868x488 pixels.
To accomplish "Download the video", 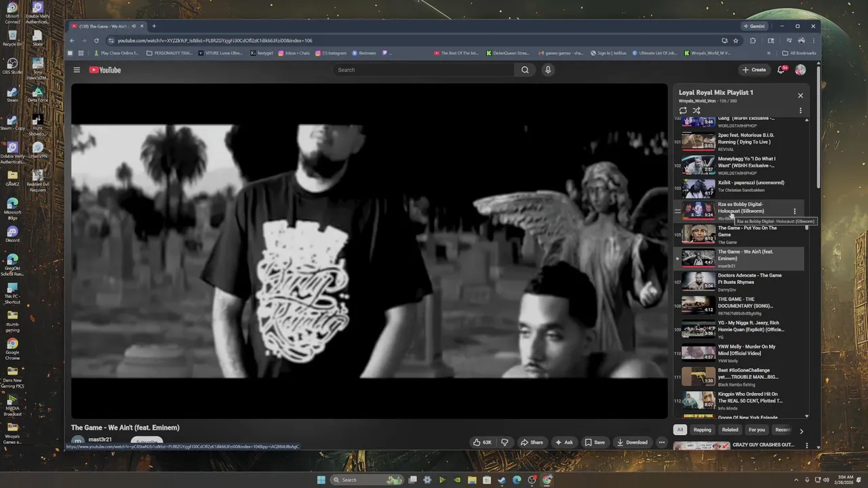I will [x=632, y=443].
